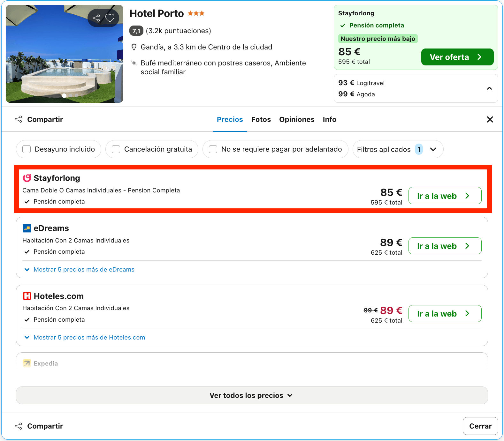Click the filter count badge 1
The width and height of the screenshot is (504, 441).
click(419, 149)
